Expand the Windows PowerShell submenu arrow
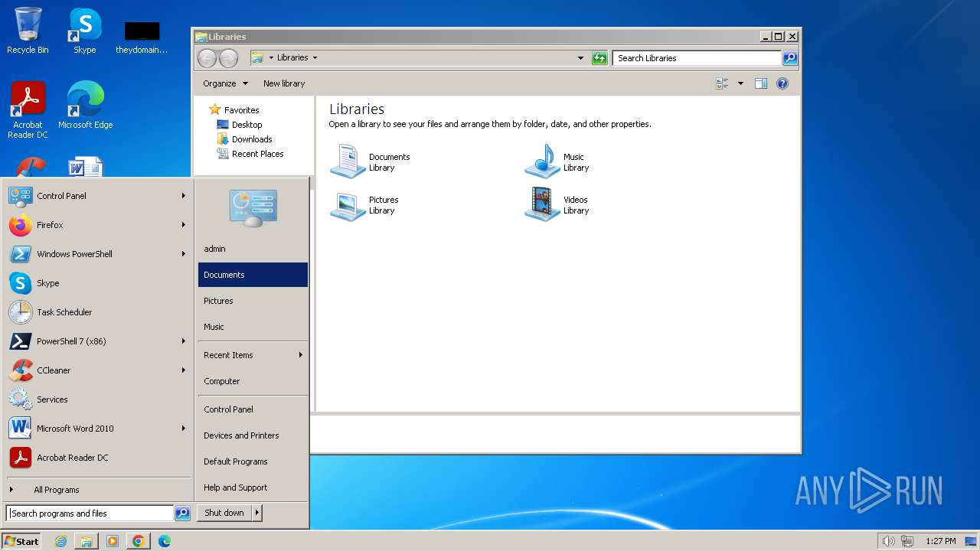This screenshot has width=980, height=551. coord(184,254)
